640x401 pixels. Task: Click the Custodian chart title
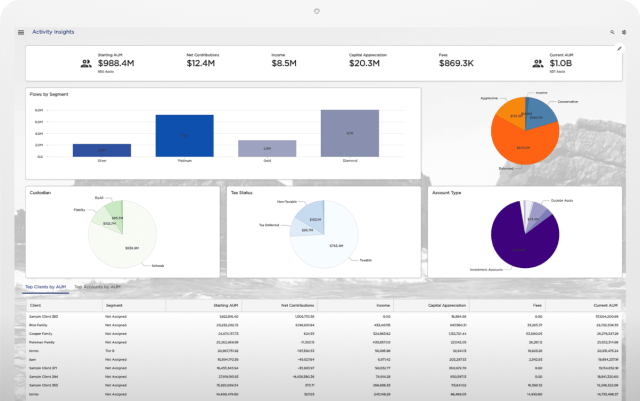(x=40, y=193)
